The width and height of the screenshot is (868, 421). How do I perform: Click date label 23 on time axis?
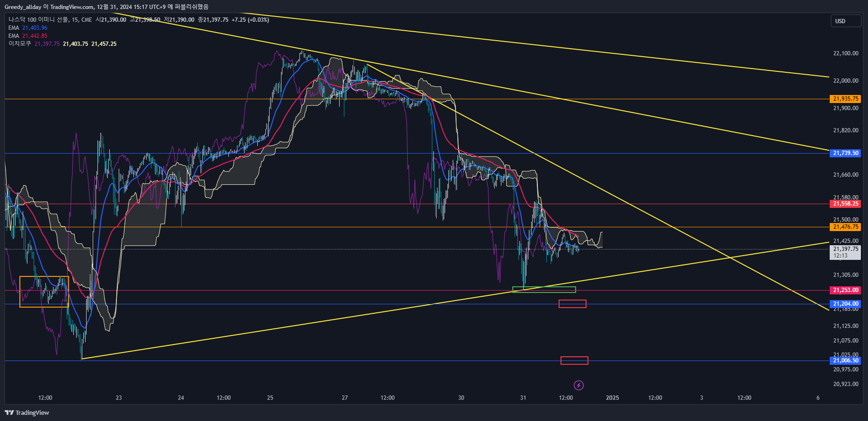point(119,398)
